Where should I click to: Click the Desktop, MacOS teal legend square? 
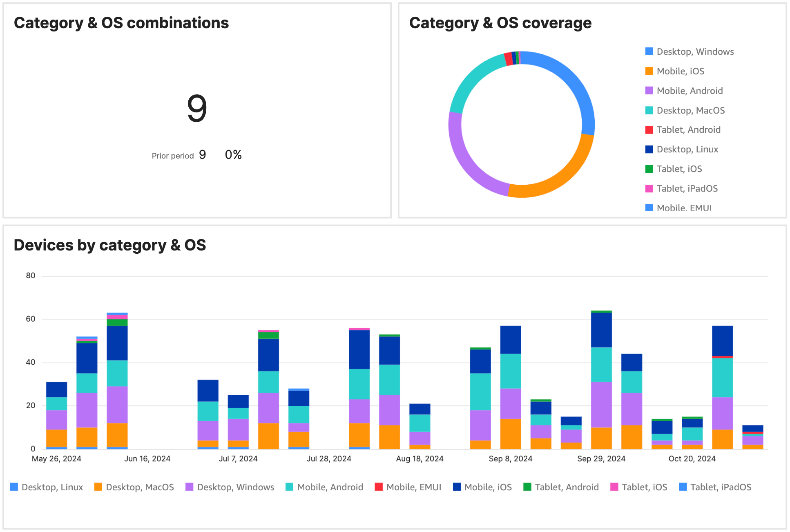pos(649,110)
